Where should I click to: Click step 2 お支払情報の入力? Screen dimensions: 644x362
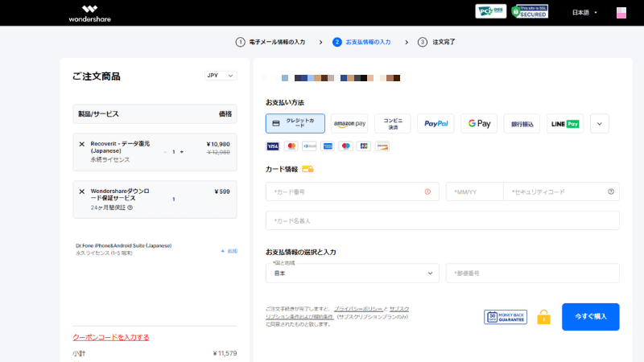coord(361,42)
